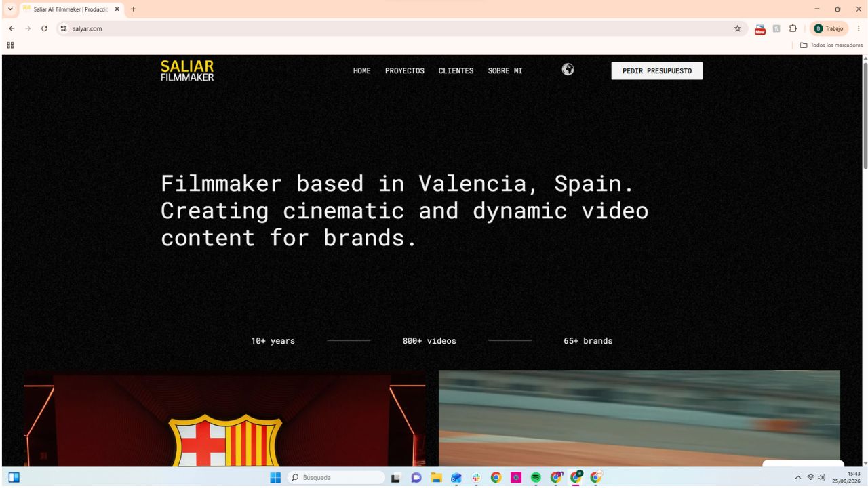Open the apps grid icon in bookmarks bar
This screenshot has height=488, width=868.
pos(10,45)
